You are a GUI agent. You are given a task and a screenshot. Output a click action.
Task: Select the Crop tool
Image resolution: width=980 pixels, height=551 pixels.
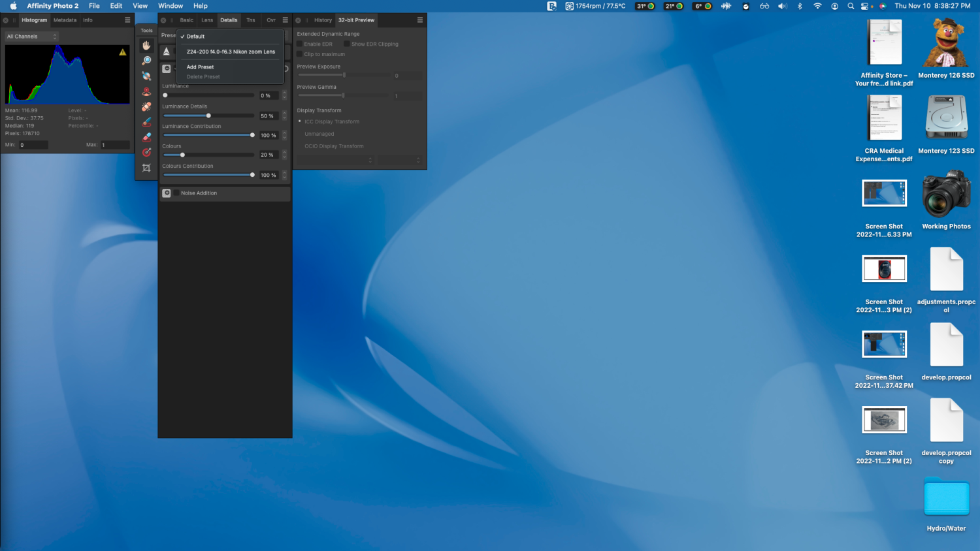(x=146, y=168)
